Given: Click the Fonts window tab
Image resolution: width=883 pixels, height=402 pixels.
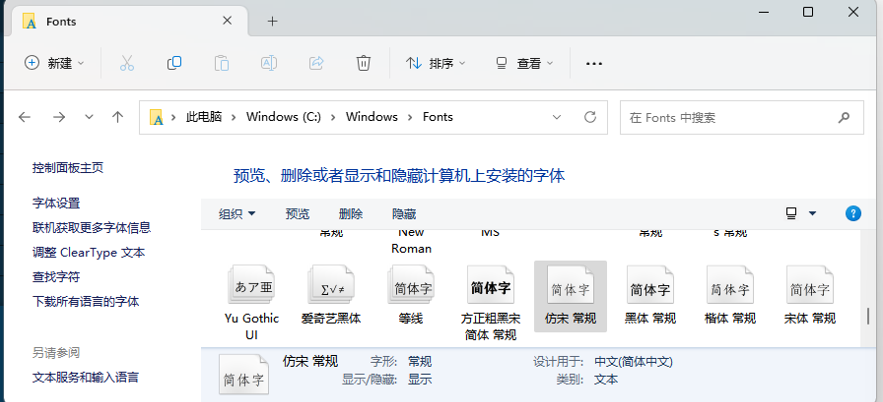Looking at the screenshot, I should (128, 21).
